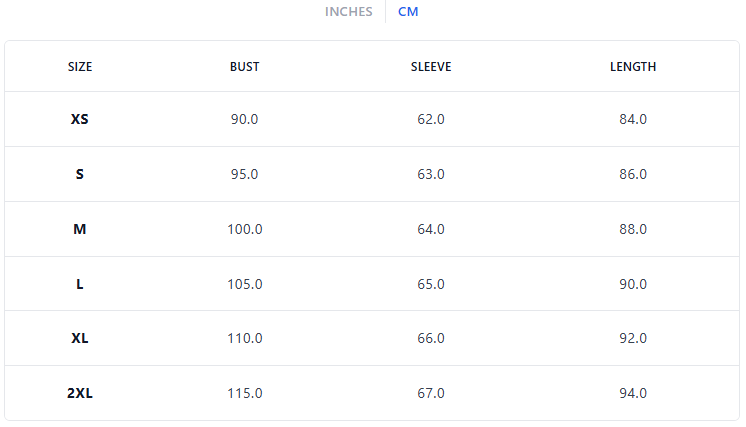Select the 2XL size row label
The image size is (746, 427).
coord(80,393)
